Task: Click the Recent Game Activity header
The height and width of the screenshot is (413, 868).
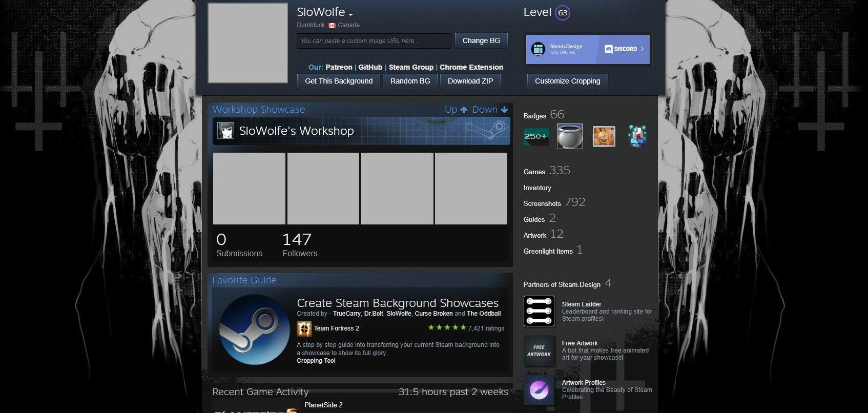Action: pyautogui.click(x=260, y=392)
